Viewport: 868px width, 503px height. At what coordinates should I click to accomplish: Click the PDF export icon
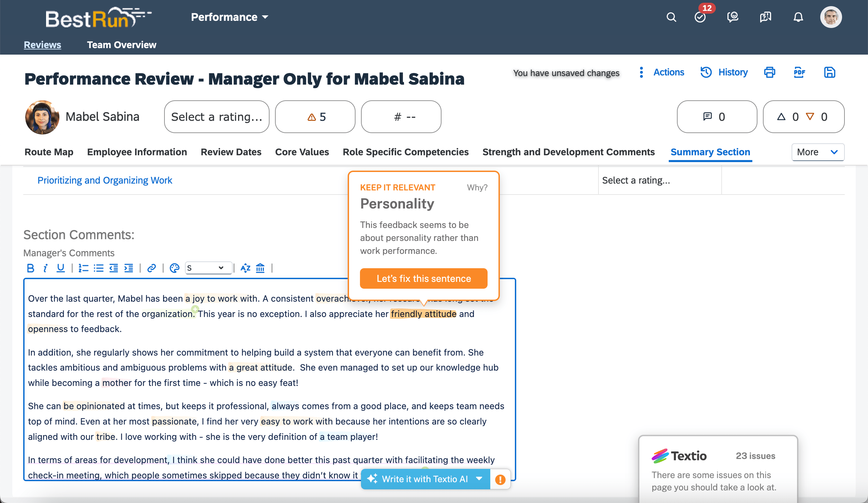coord(800,72)
